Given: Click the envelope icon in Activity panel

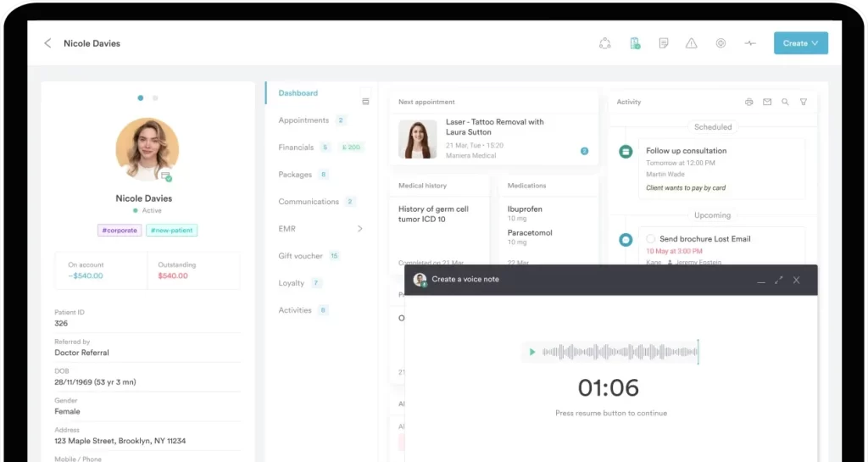Looking at the screenshot, I should click(767, 102).
